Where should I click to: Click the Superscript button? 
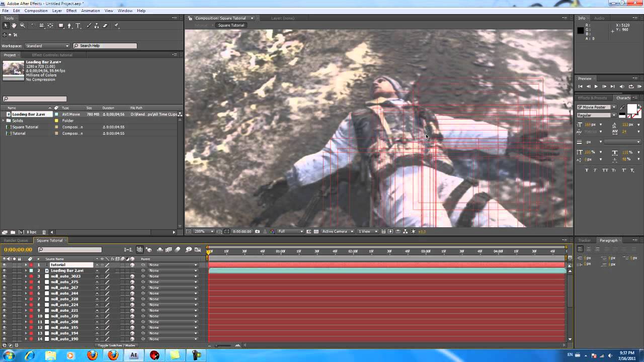pos(624,170)
